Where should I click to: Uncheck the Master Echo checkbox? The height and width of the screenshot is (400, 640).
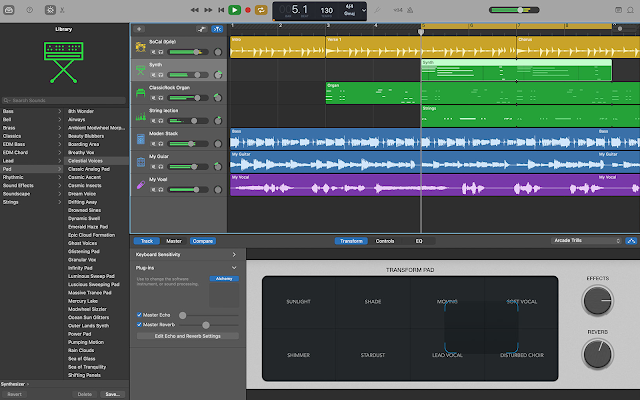click(138, 315)
